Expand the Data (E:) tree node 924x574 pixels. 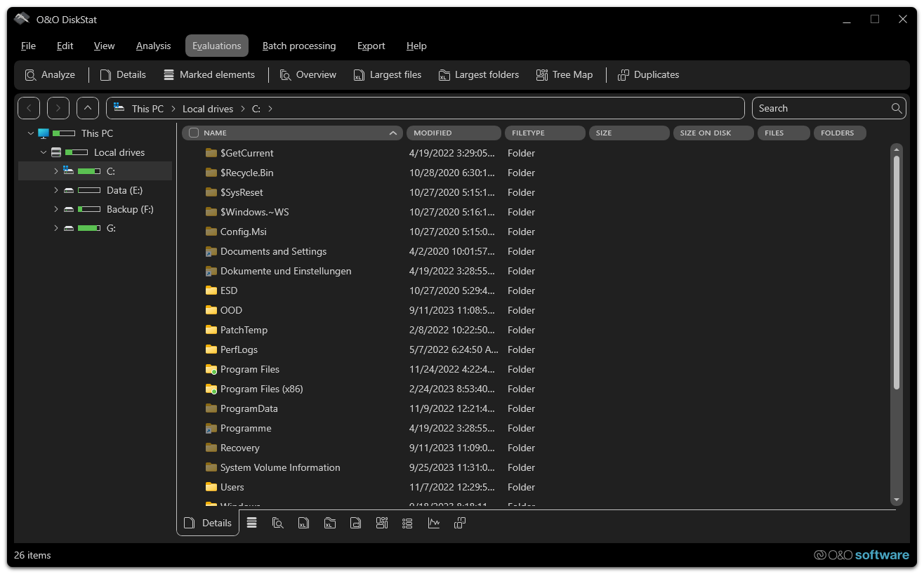pyautogui.click(x=55, y=190)
